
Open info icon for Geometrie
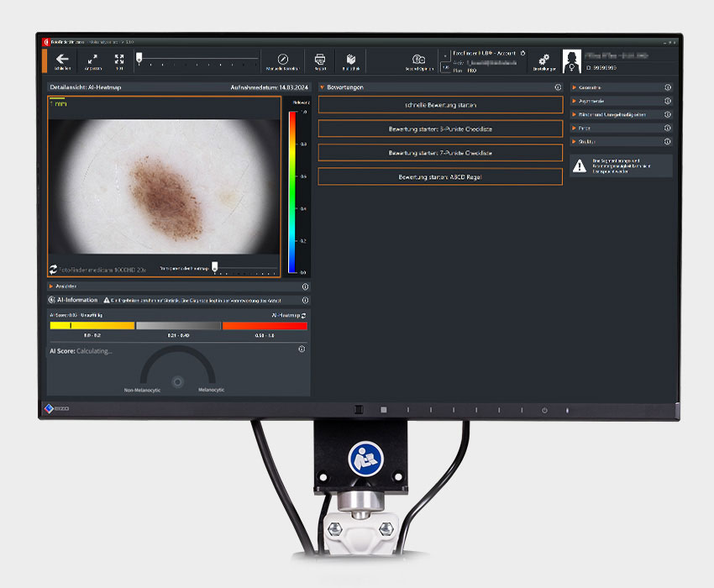[x=668, y=87]
